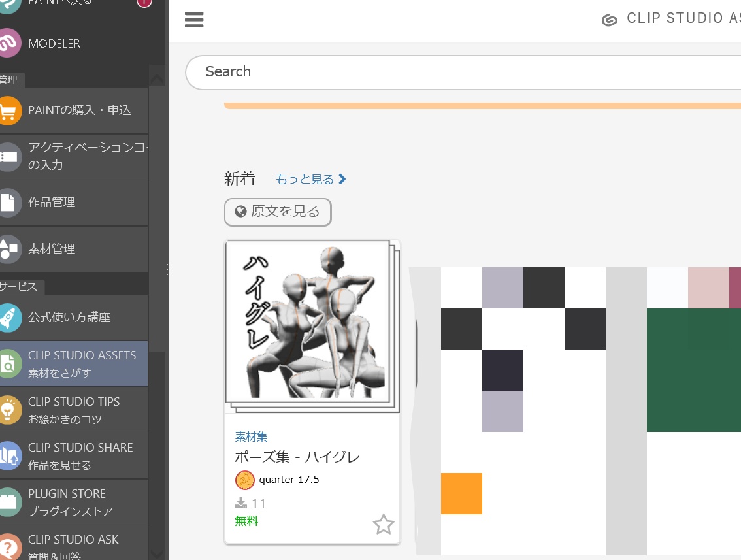Click the orange color tile in the grid
741x560 pixels.
point(461,493)
